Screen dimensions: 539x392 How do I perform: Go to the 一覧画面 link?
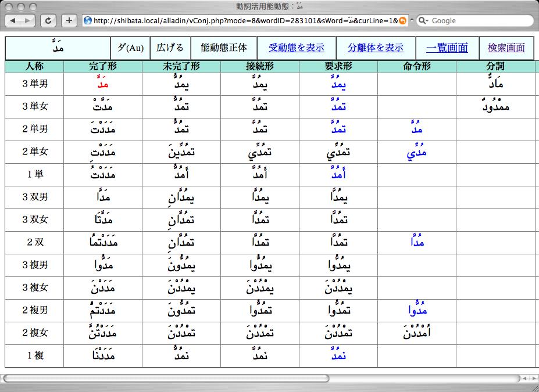(447, 48)
